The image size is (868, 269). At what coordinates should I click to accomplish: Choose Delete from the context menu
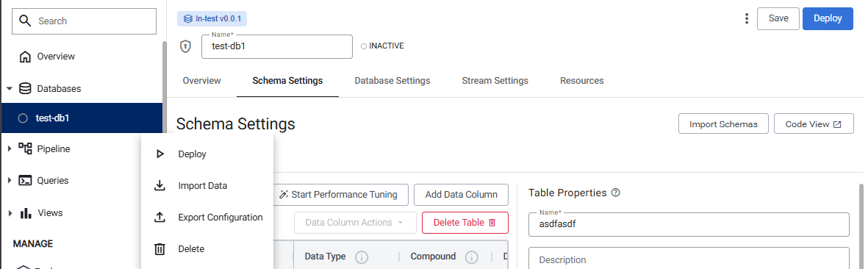tap(207, 249)
